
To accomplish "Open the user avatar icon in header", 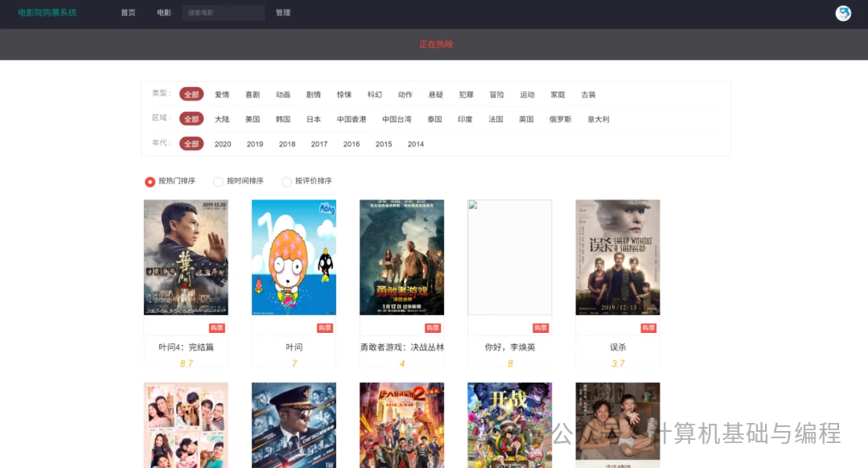I will click(842, 14).
